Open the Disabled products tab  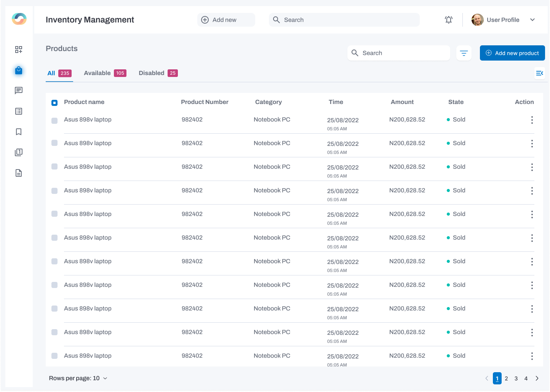pyautogui.click(x=152, y=73)
